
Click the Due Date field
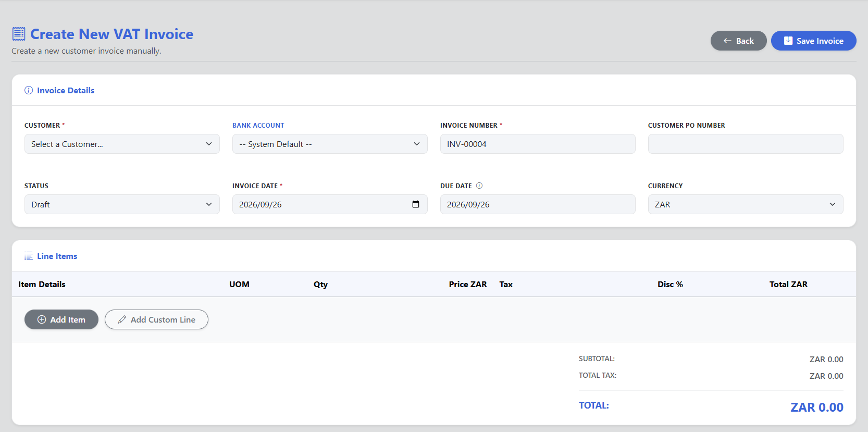click(538, 204)
